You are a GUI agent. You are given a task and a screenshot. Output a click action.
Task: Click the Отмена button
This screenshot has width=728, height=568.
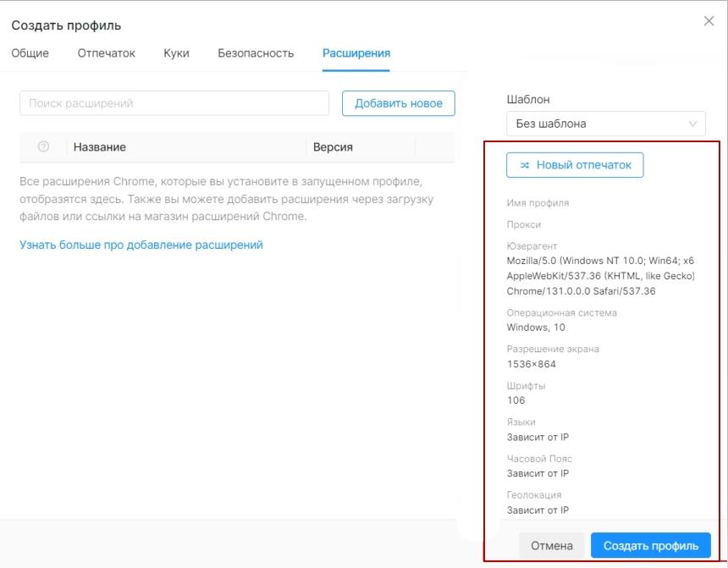552,546
